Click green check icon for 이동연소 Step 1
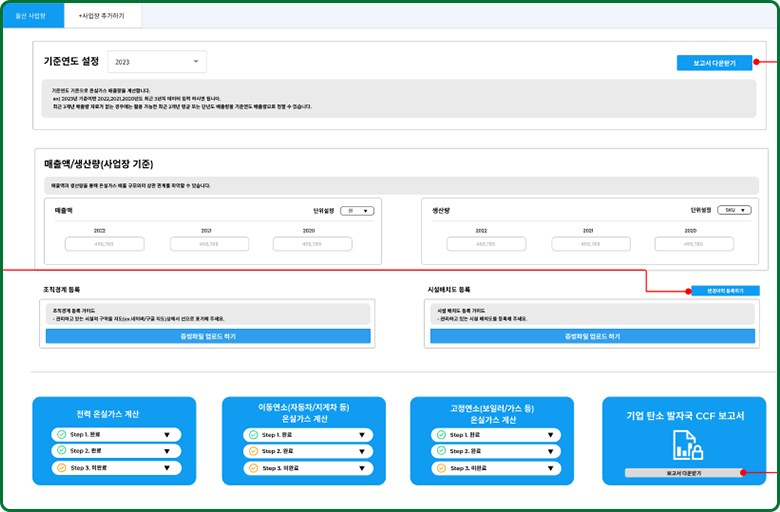Screen dimensions: 780x512 point(252,435)
